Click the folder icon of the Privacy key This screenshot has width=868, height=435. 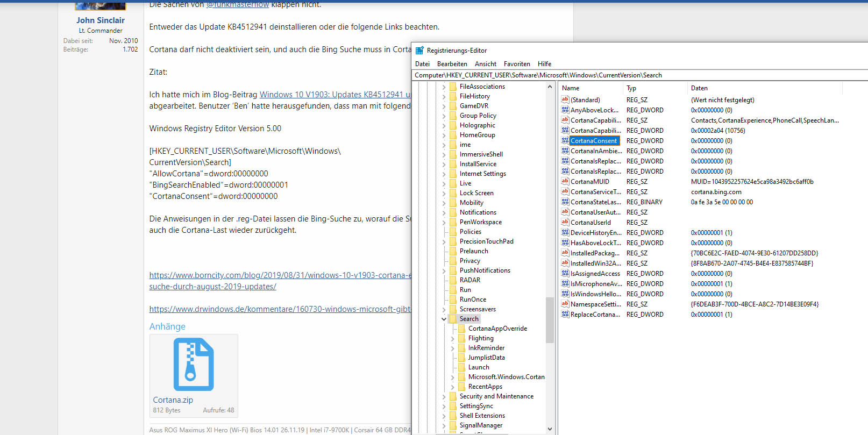(x=453, y=261)
